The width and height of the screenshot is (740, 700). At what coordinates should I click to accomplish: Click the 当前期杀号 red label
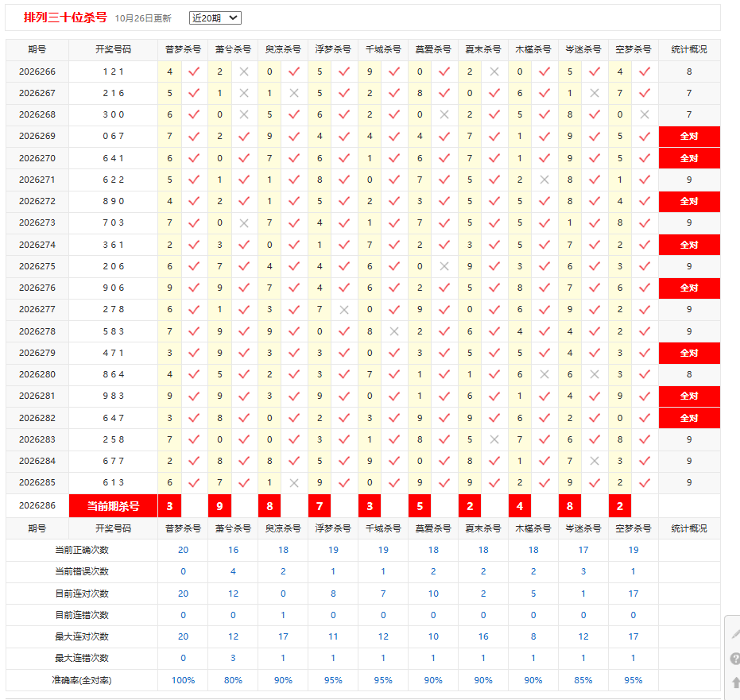(113, 506)
